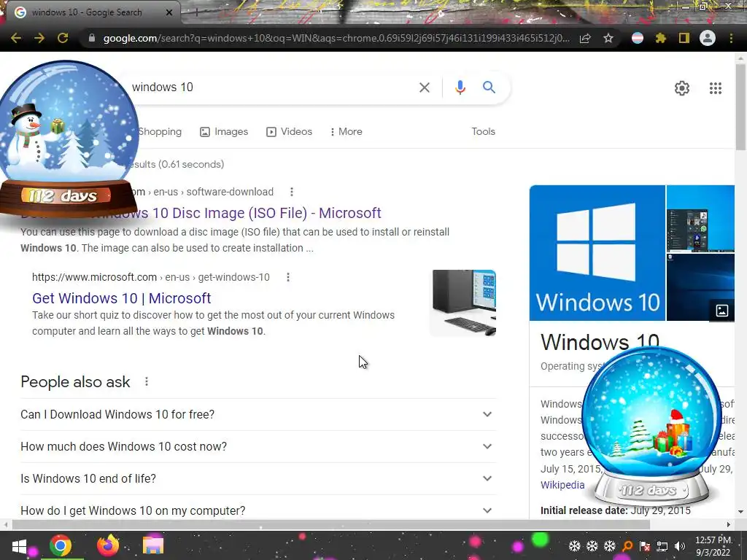
Task: Click the snowman snow globe widget
Action: (x=68, y=138)
